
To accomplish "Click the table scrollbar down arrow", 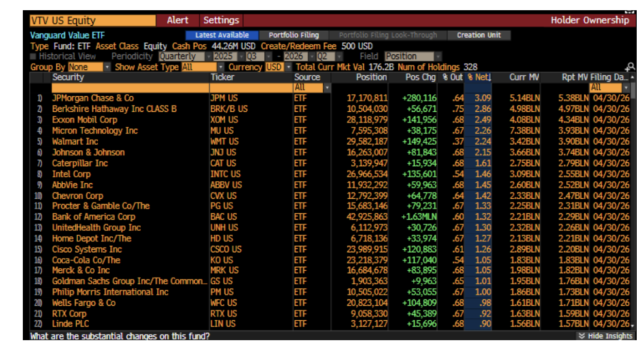I will (632, 325).
